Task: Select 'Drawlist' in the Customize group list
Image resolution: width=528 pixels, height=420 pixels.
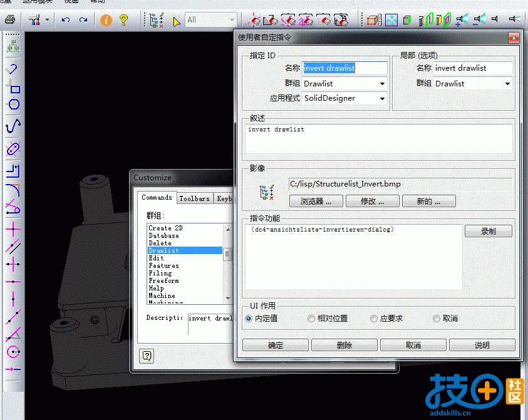Action: coord(185,251)
